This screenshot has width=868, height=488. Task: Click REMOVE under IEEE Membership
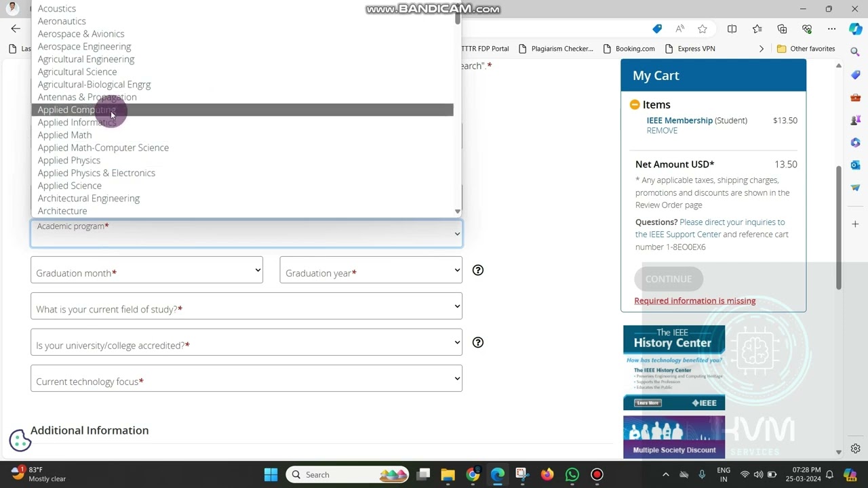(662, 131)
